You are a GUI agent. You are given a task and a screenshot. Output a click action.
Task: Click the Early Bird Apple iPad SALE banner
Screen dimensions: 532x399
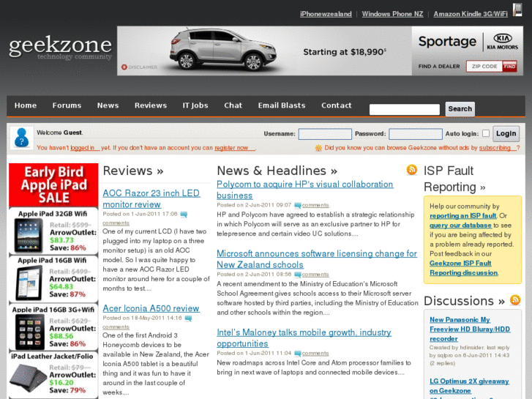pos(53,184)
